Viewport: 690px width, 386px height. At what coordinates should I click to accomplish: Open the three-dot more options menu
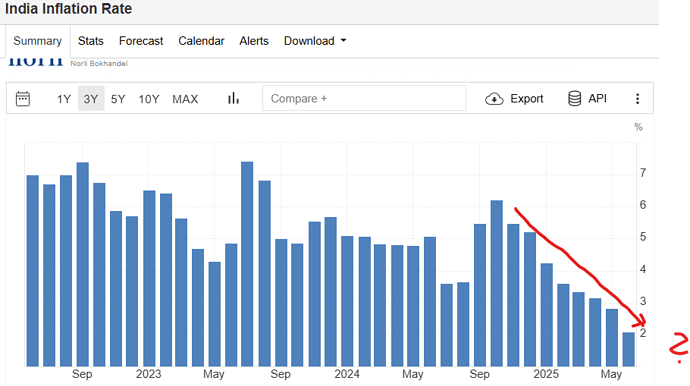(637, 99)
